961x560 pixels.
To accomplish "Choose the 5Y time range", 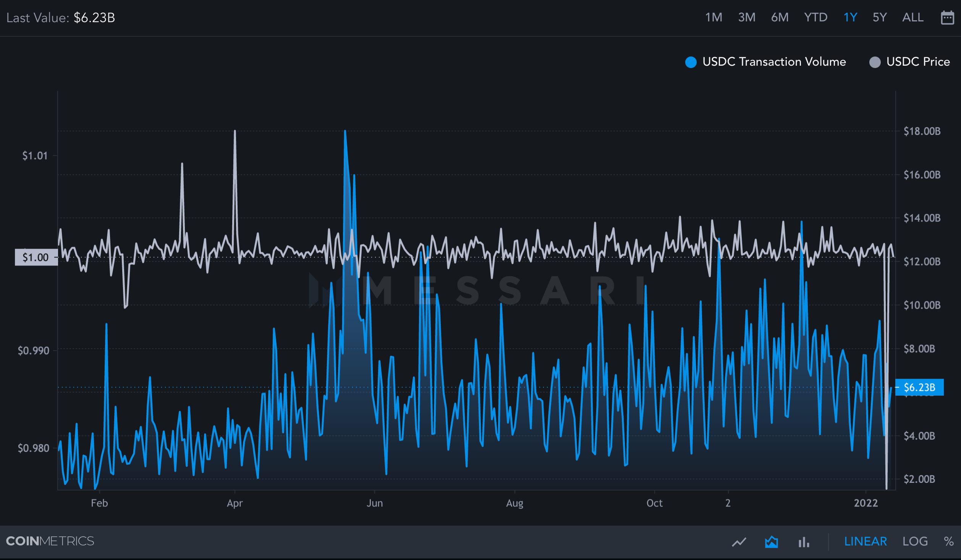I will click(879, 18).
